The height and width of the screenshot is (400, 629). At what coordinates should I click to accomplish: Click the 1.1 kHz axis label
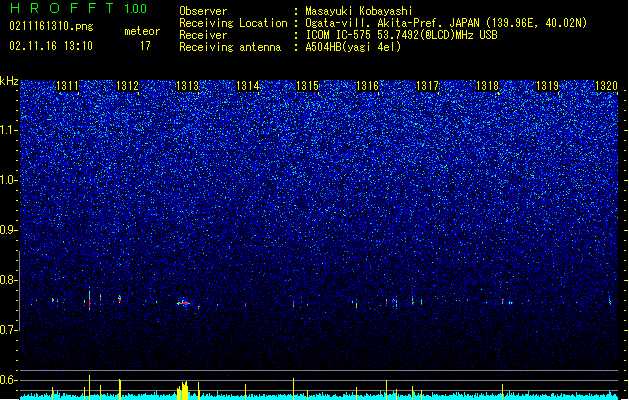[9, 130]
